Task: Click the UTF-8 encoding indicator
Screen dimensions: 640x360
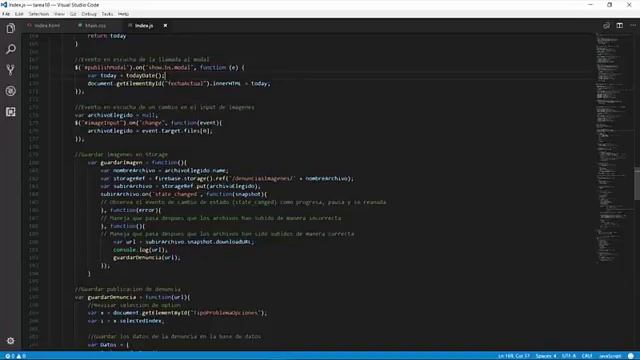Action: coord(569,356)
